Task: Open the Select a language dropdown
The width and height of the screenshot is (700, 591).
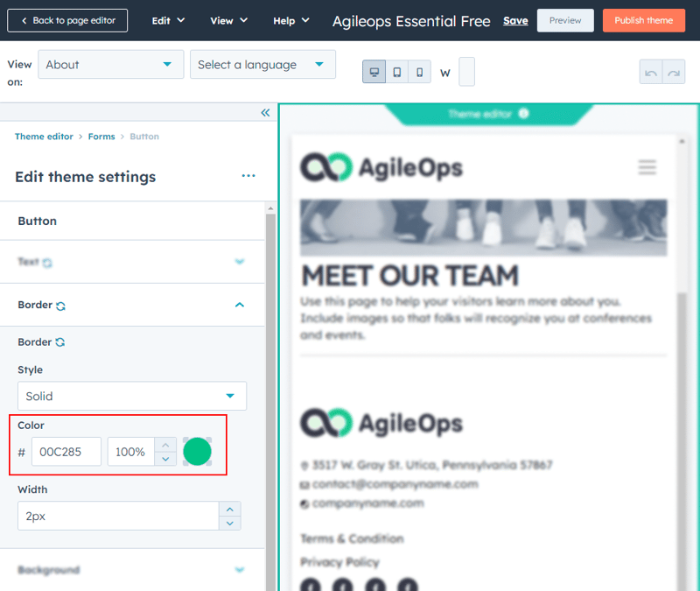Action: (262, 65)
